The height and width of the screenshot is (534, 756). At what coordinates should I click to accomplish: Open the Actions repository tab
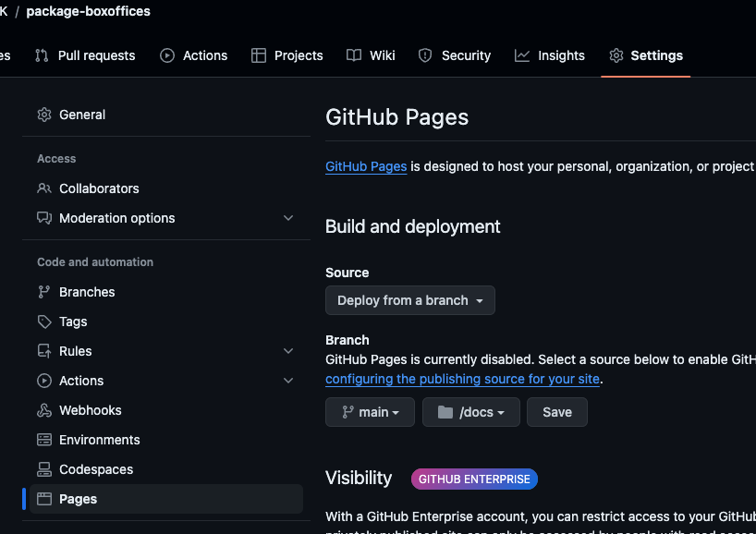[x=193, y=55]
